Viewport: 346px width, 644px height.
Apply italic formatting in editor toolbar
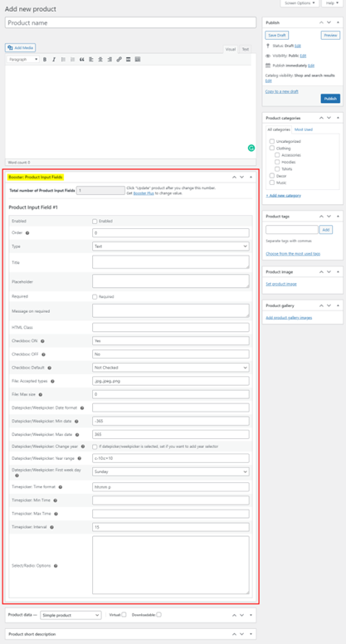(x=53, y=60)
